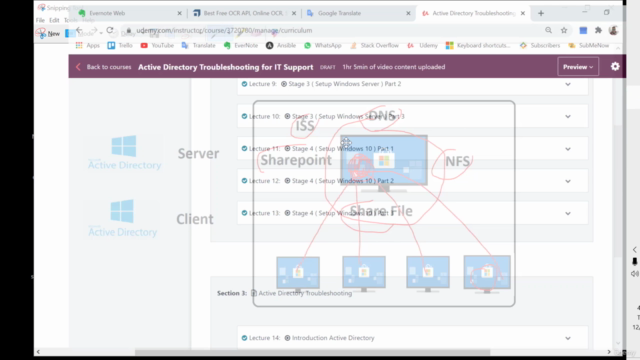Open a new browser tab

point(541,13)
